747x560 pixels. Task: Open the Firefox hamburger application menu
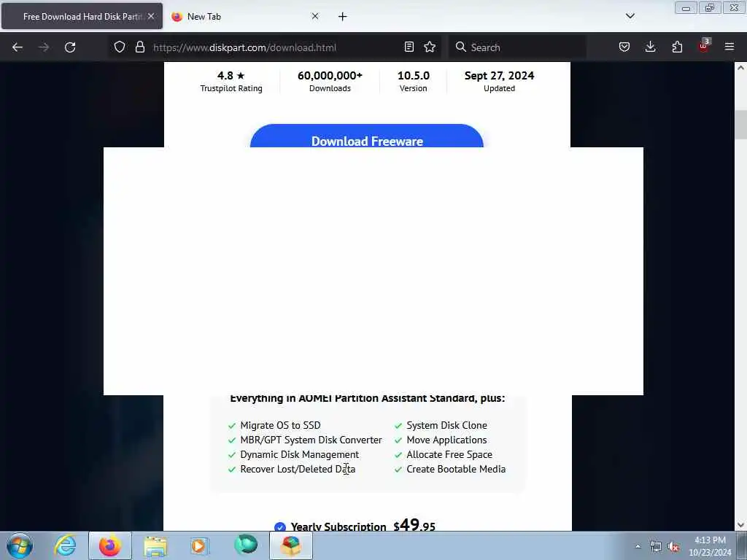[x=729, y=47]
